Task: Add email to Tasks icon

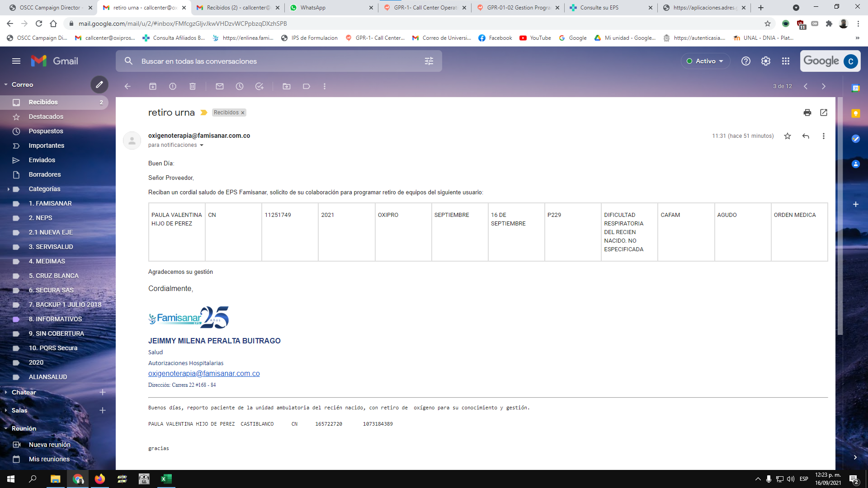Action: [x=259, y=86]
